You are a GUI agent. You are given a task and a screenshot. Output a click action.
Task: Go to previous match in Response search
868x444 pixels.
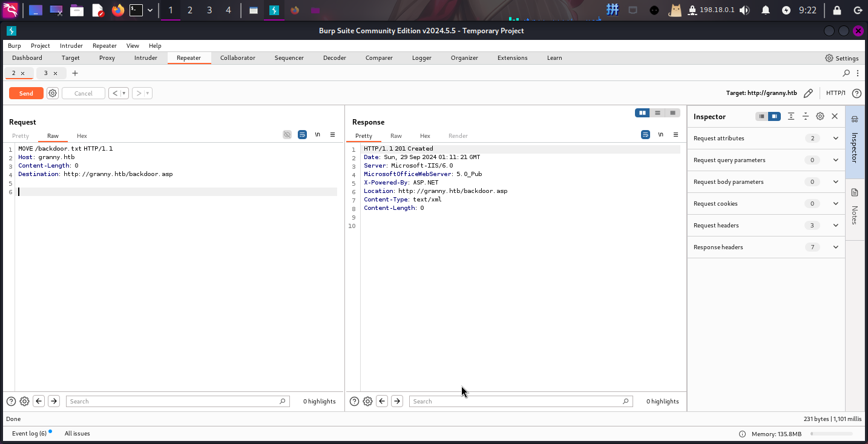pyautogui.click(x=382, y=401)
